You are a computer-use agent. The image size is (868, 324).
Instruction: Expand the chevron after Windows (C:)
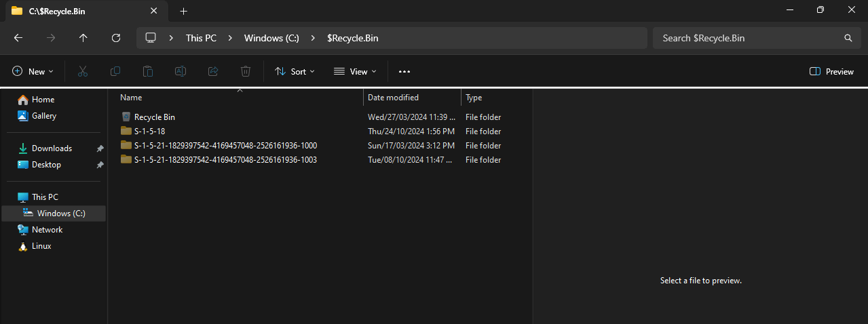[313, 38]
